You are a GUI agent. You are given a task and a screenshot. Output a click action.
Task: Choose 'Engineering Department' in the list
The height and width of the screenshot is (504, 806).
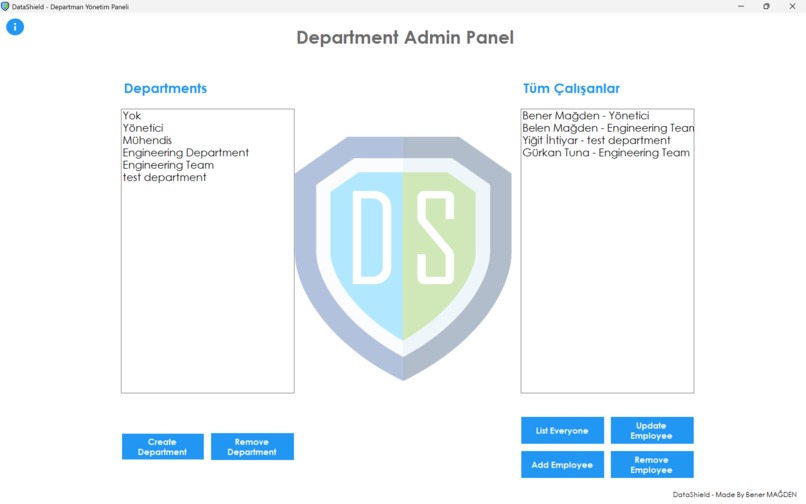[x=208, y=153]
